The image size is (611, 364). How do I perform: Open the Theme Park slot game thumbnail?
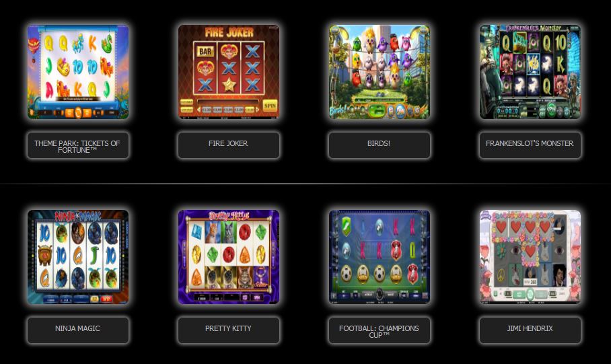pos(78,72)
